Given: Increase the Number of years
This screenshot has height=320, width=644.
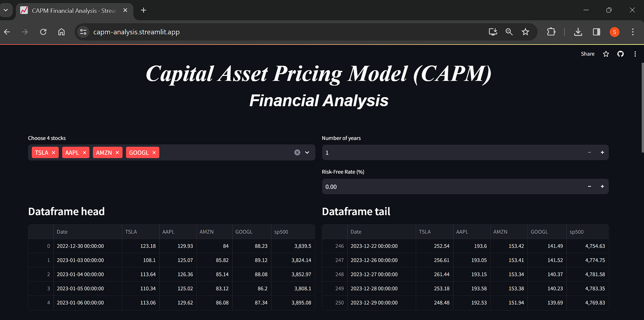Looking at the screenshot, I should [x=602, y=152].
